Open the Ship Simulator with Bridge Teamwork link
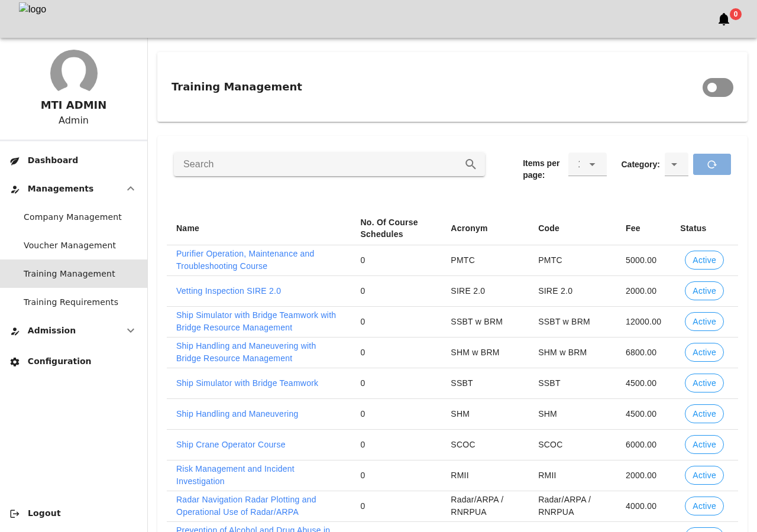Viewport: 757px width, 532px height. [247, 383]
